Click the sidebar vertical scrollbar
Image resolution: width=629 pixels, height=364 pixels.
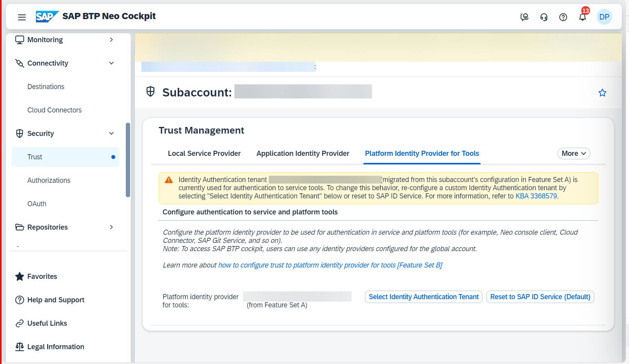(x=128, y=160)
